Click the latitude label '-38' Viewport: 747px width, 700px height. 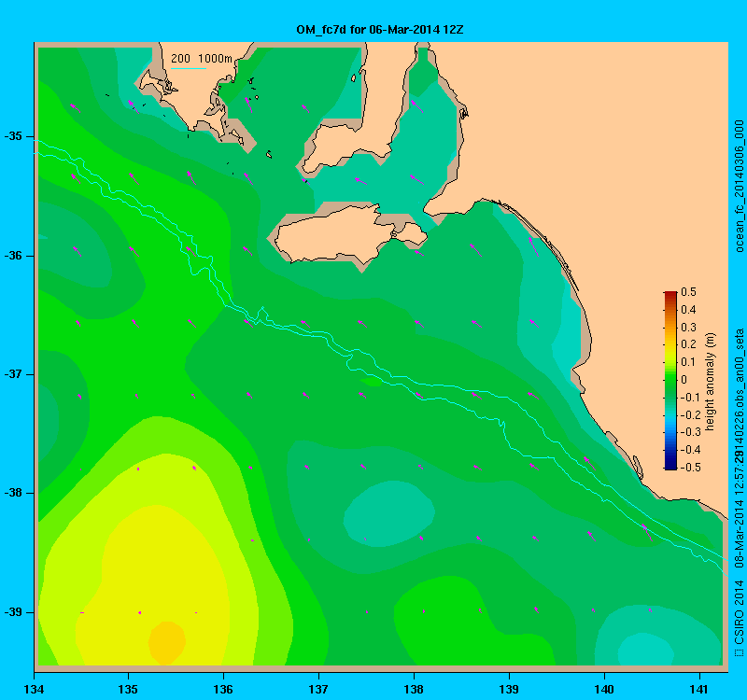pos(13,494)
